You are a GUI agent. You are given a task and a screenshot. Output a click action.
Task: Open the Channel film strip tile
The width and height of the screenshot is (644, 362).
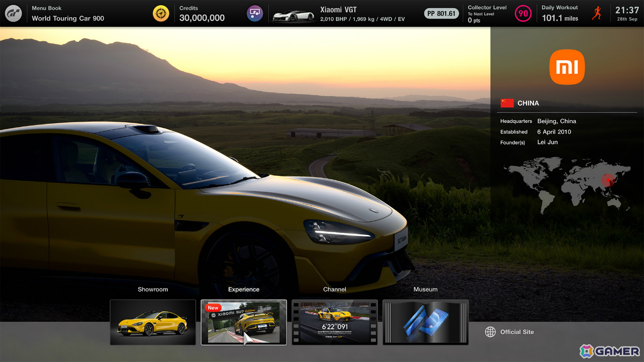point(335,322)
